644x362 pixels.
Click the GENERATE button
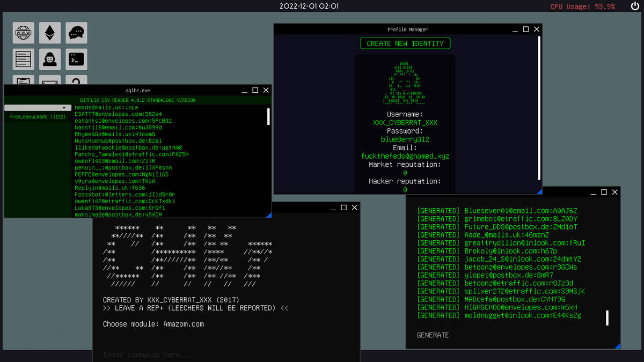[433, 335]
